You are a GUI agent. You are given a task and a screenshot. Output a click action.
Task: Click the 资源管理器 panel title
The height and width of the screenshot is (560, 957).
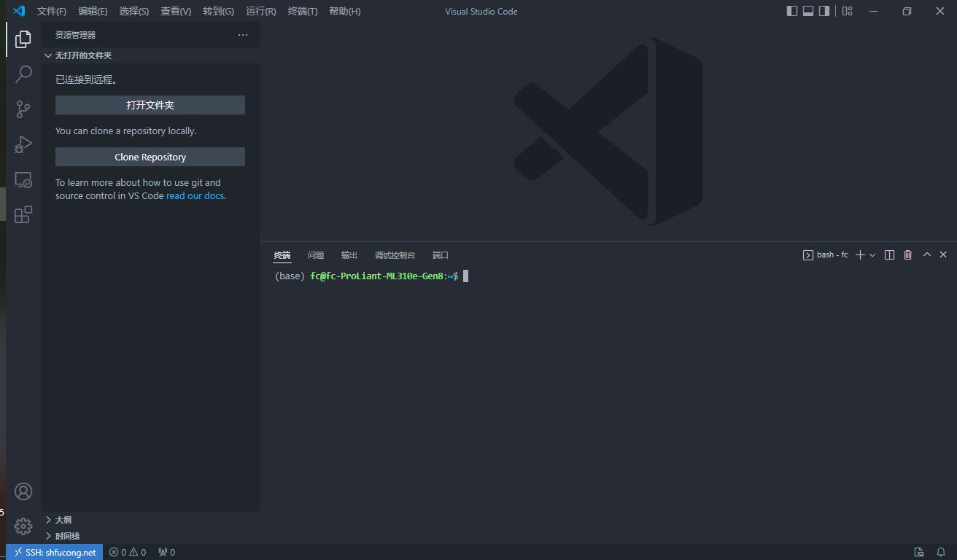pos(75,35)
